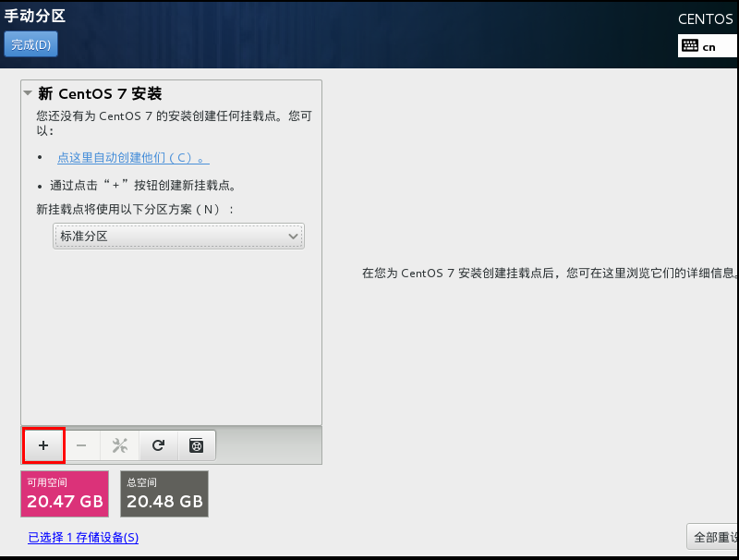Click the right-pane 在您为 CentOS 7 安装创建挂载点后 message
The width and height of the screenshot is (739, 560).
click(x=550, y=273)
